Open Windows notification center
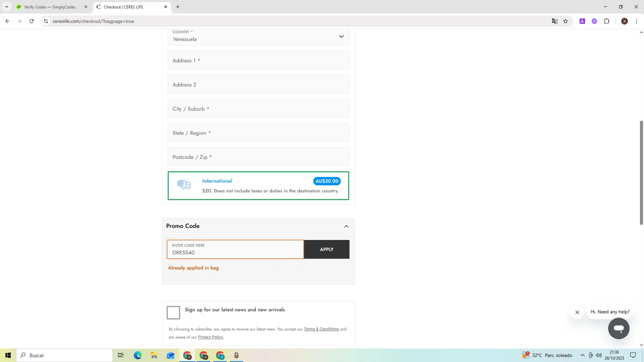 tap(633, 355)
